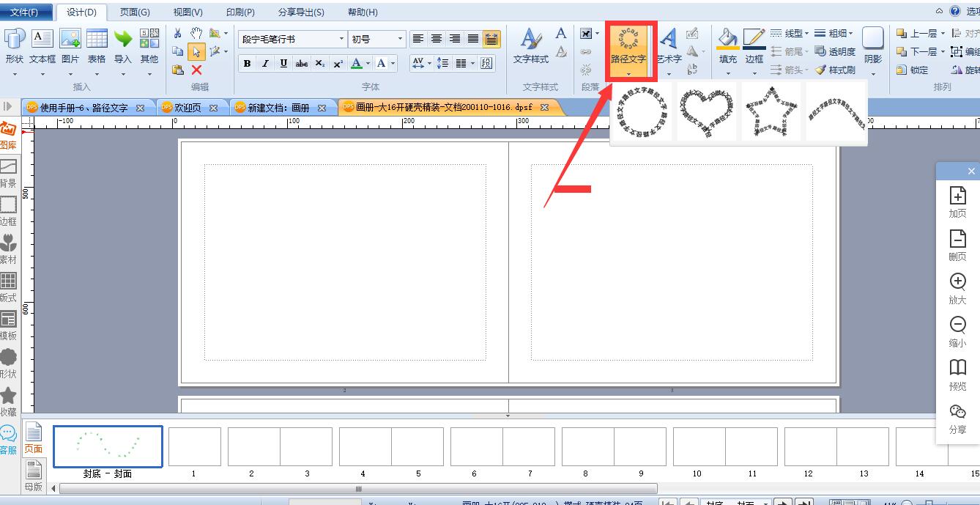Viewport: 980px width, 505px height.
Task: Center align text
Action: click(437, 39)
